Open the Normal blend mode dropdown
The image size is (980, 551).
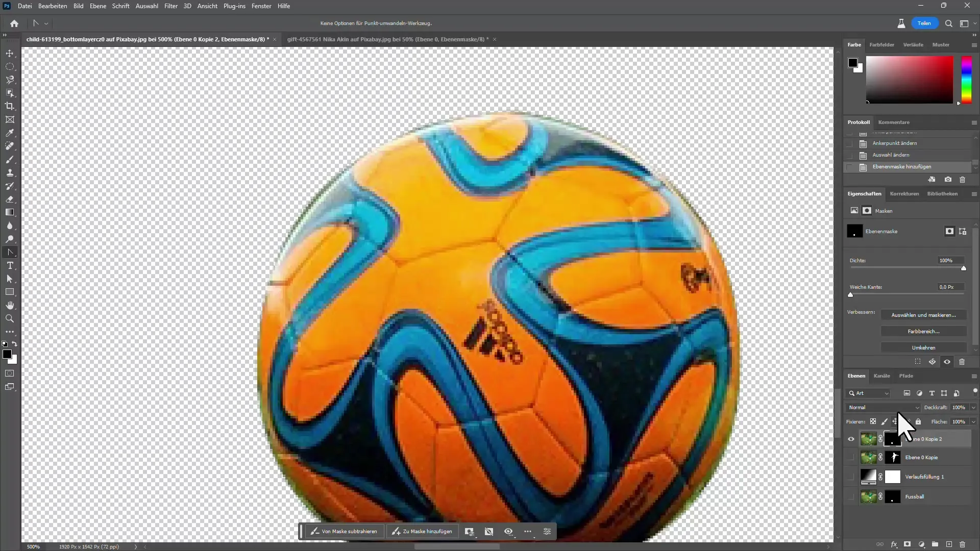[x=884, y=408]
